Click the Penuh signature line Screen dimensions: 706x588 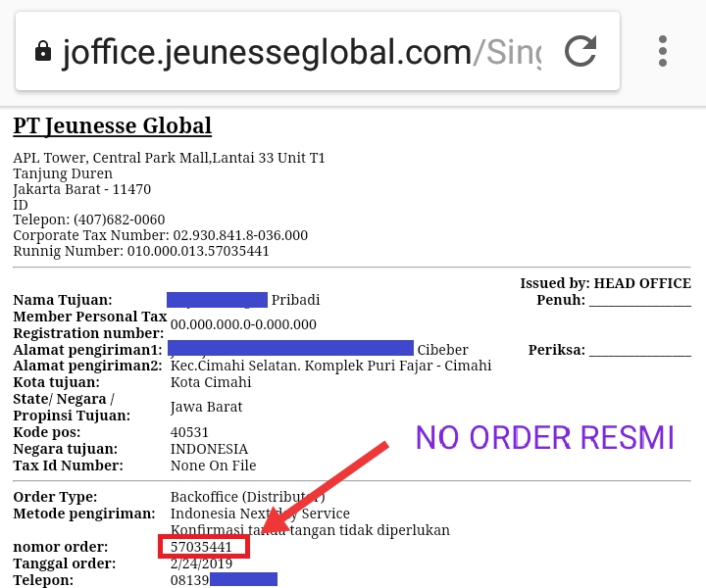pyautogui.click(x=639, y=302)
